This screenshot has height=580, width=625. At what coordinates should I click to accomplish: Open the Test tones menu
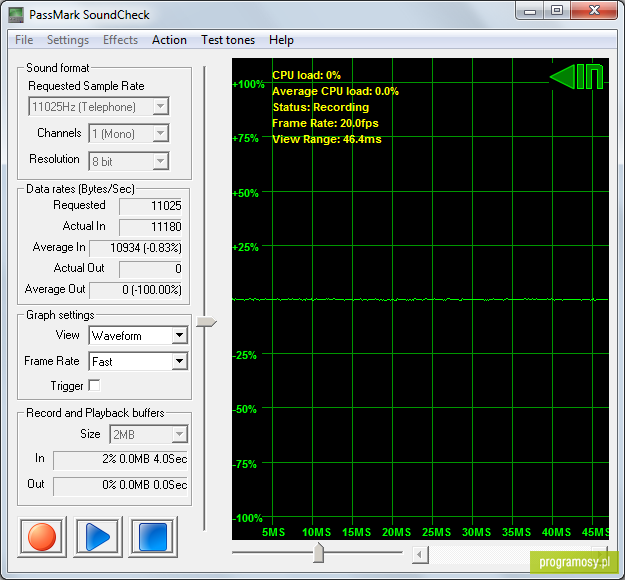pyautogui.click(x=228, y=40)
